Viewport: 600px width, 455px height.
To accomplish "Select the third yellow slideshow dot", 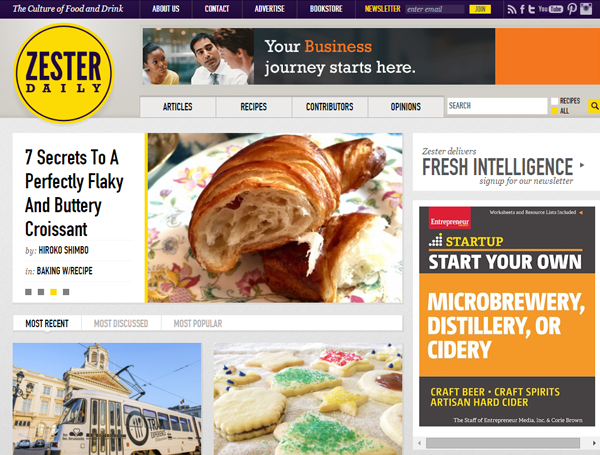I will pyautogui.click(x=54, y=292).
